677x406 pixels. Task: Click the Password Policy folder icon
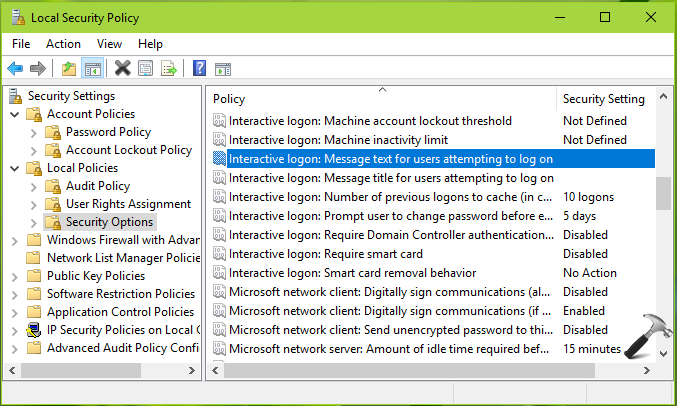[x=53, y=132]
